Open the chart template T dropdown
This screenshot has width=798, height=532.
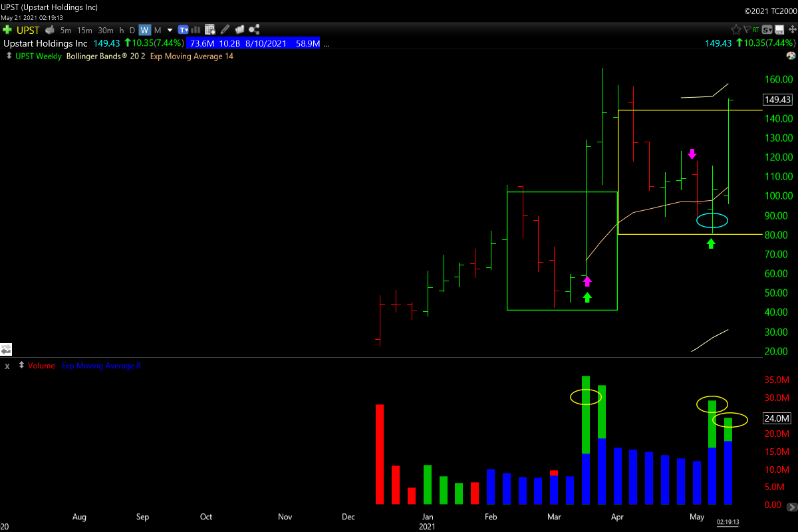tap(183, 30)
